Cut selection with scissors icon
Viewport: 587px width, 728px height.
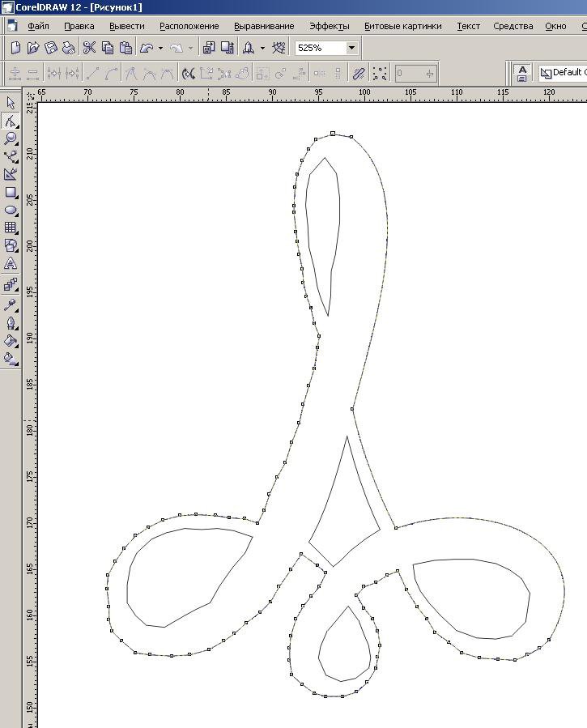tap(89, 48)
